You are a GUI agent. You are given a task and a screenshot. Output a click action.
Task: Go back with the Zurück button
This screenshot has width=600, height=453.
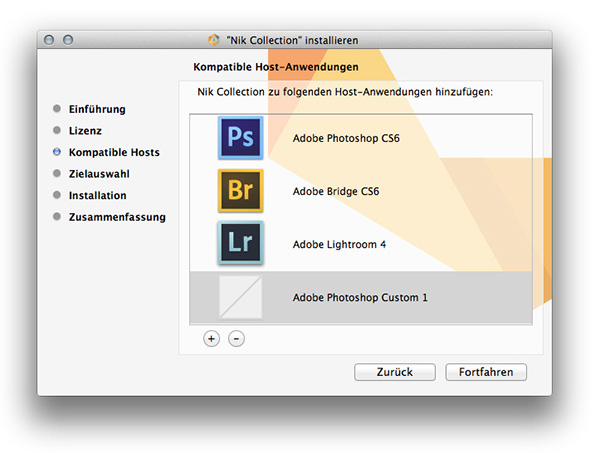395,372
